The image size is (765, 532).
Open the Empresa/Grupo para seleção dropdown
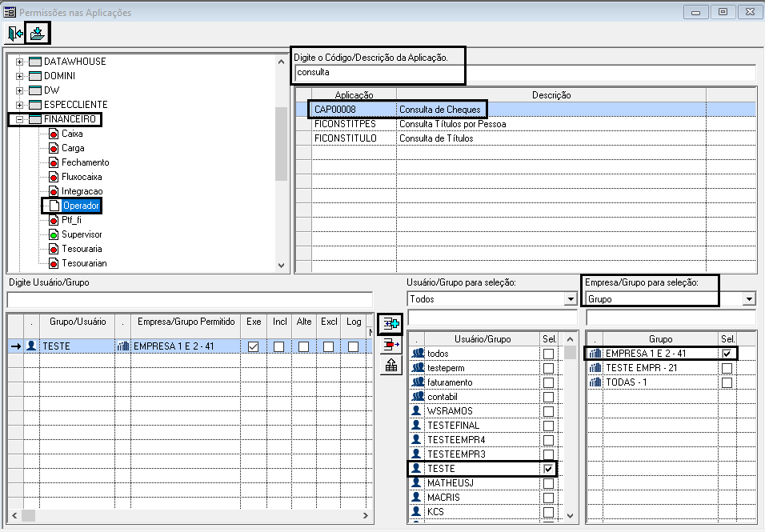coord(749,299)
